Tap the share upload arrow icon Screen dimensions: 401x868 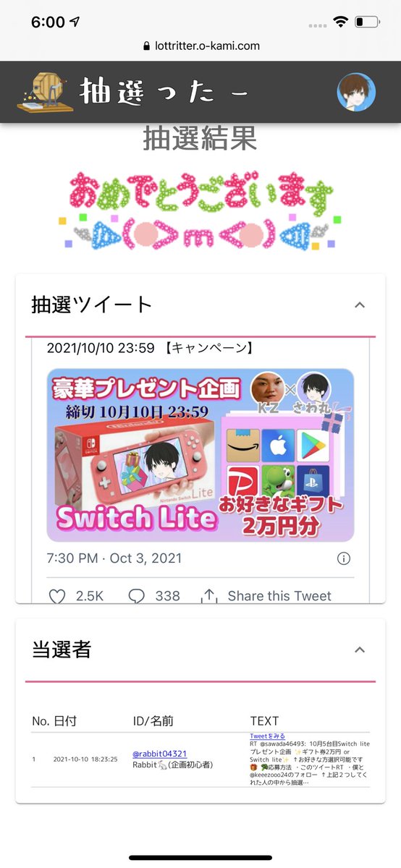point(209,595)
